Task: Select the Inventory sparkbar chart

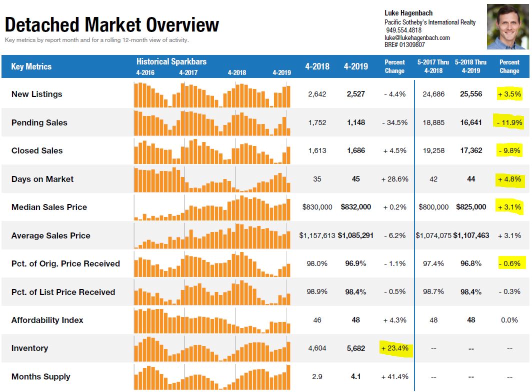Action: click(x=212, y=348)
